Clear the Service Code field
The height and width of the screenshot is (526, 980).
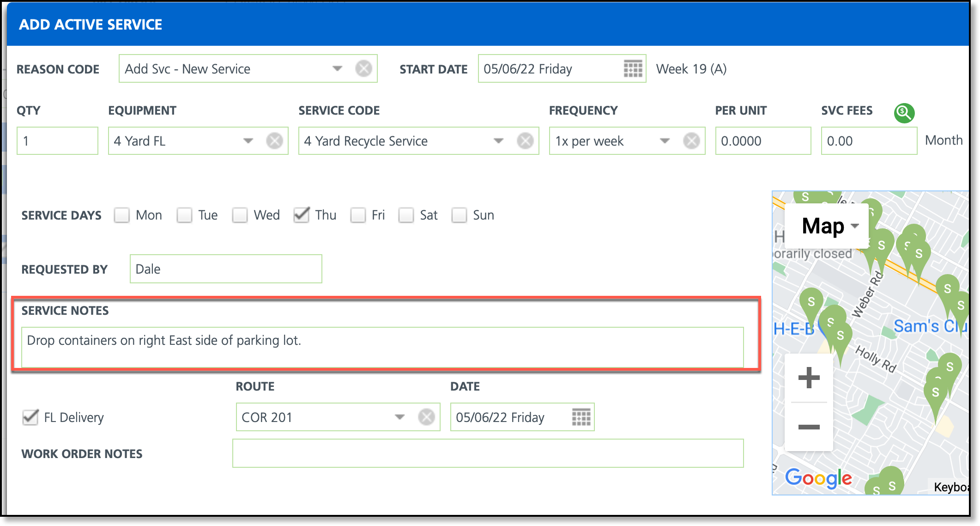tap(525, 141)
